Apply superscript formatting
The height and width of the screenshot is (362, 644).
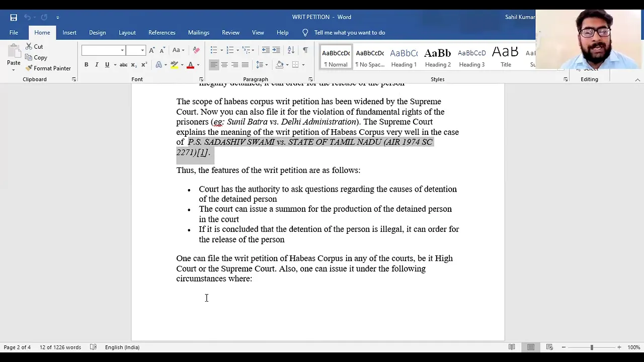[x=144, y=65]
